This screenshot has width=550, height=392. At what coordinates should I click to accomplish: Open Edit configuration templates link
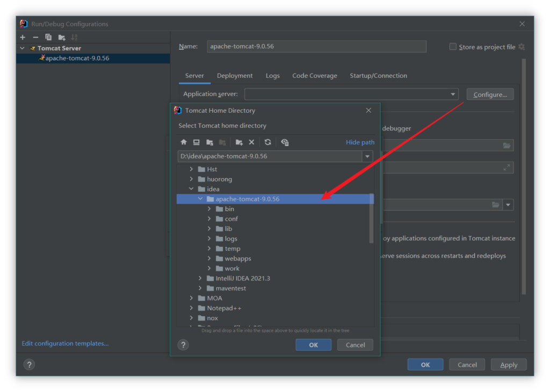tap(65, 344)
